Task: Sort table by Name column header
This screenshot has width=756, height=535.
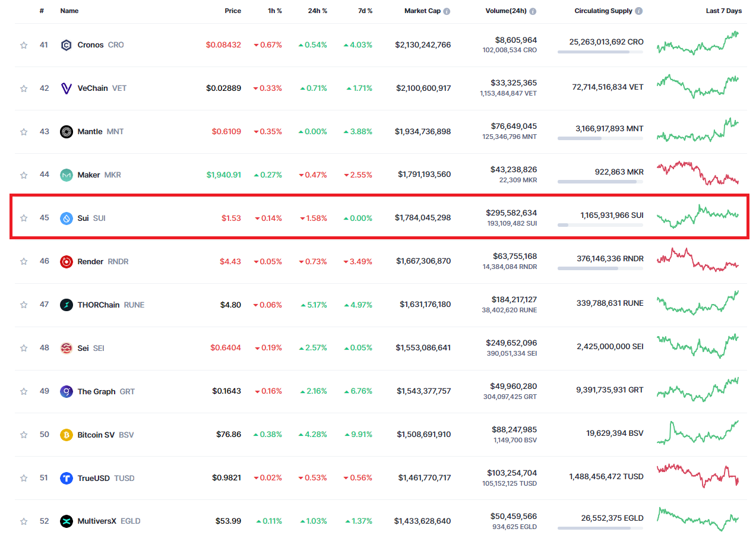Action: (x=69, y=11)
